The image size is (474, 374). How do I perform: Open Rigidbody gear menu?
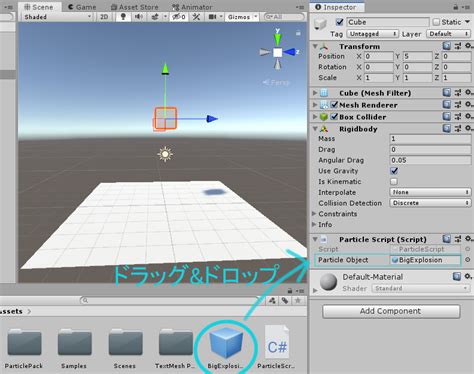pyautogui.click(x=469, y=128)
